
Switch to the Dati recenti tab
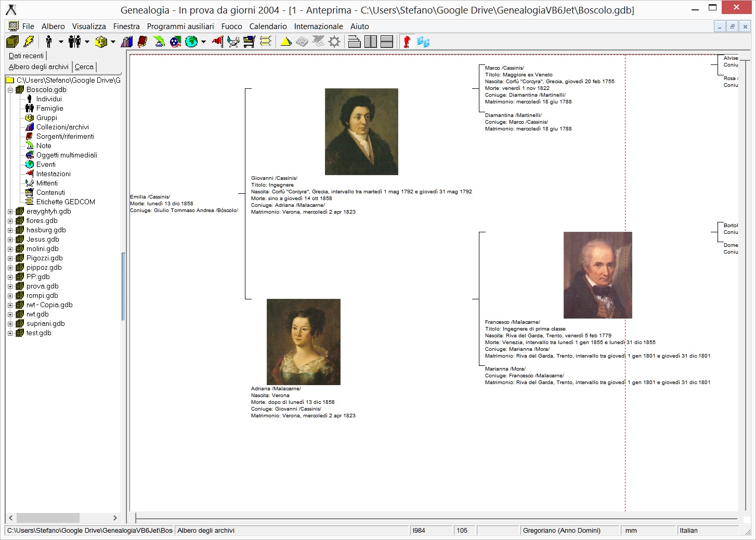coord(26,56)
